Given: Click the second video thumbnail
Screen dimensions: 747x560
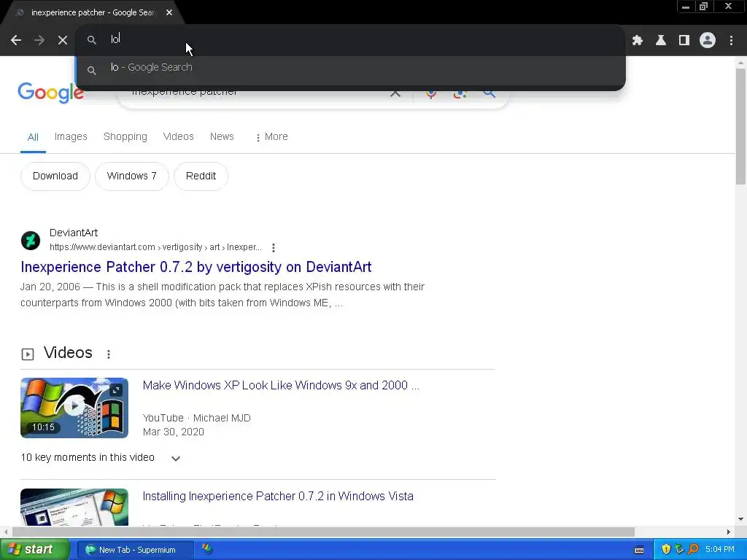Looking at the screenshot, I should click(x=74, y=507).
